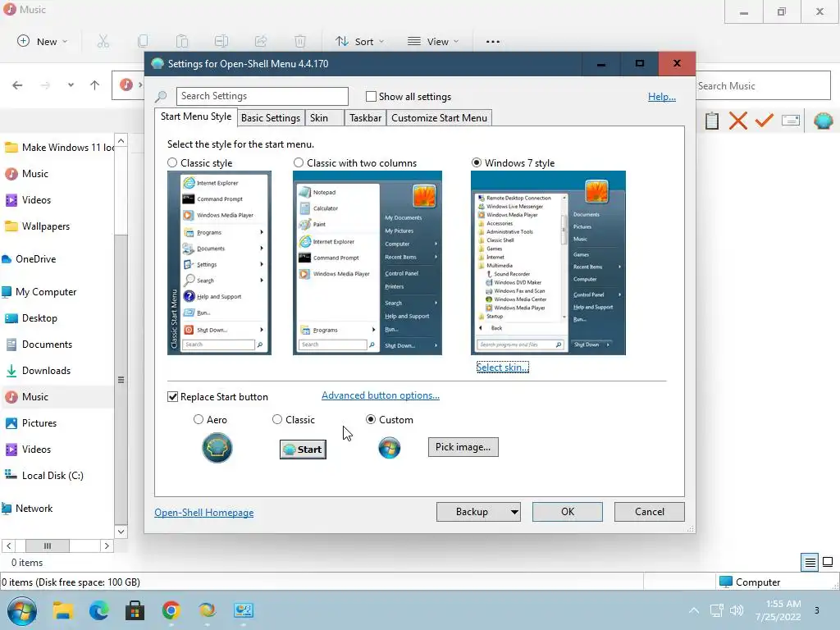840x630 pixels.
Task: Click the Search Music box in Explorer
Action: click(x=763, y=85)
